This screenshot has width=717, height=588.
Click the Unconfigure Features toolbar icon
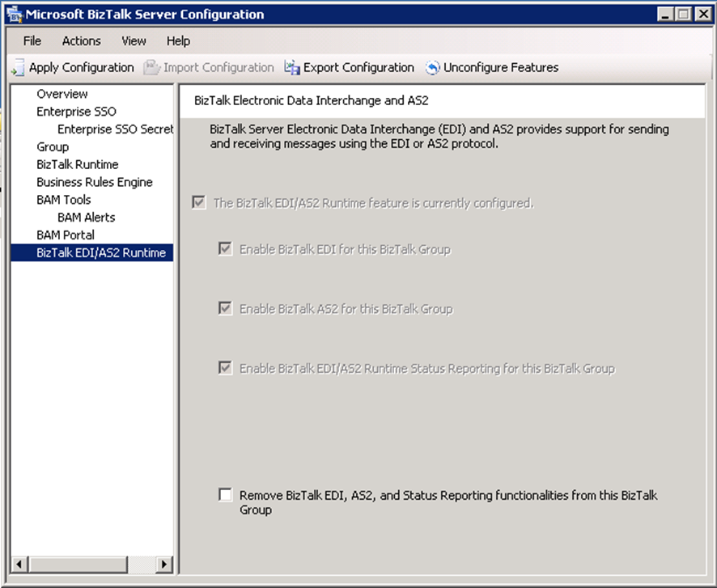(432, 68)
